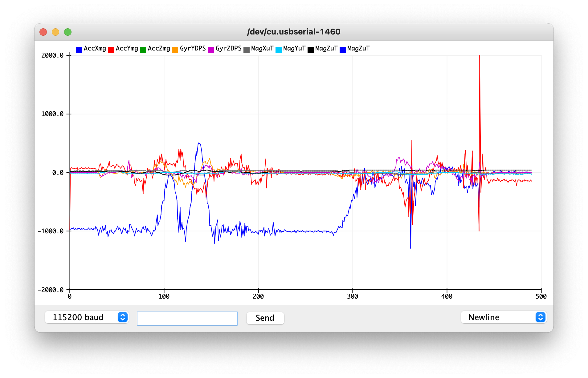588x378 pixels.
Task: Click the GyrZDPS legend label
Action: click(x=229, y=49)
